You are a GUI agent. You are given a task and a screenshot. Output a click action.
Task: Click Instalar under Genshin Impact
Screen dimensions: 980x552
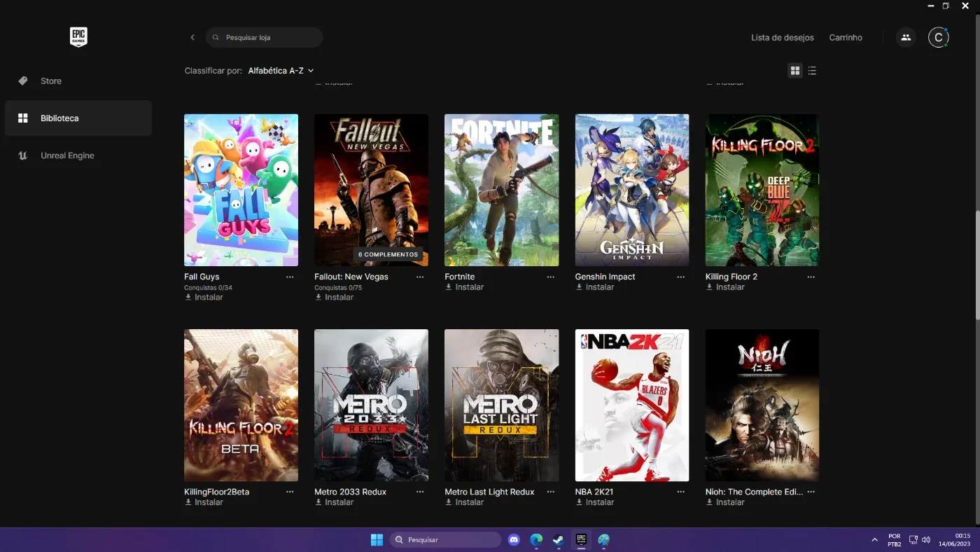point(595,287)
